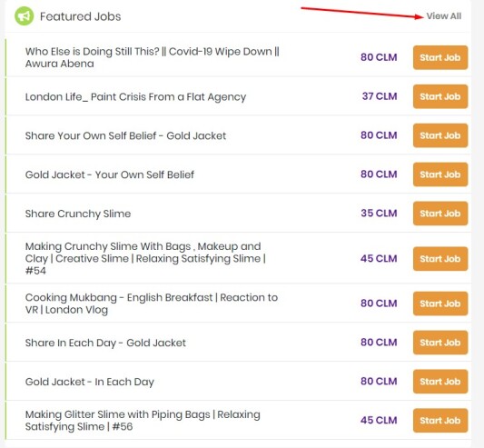Image resolution: width=484 pixels, height=448 pixels.
Task: Start Making Crunchy Slime #54 job
Action: pos(440,259)
